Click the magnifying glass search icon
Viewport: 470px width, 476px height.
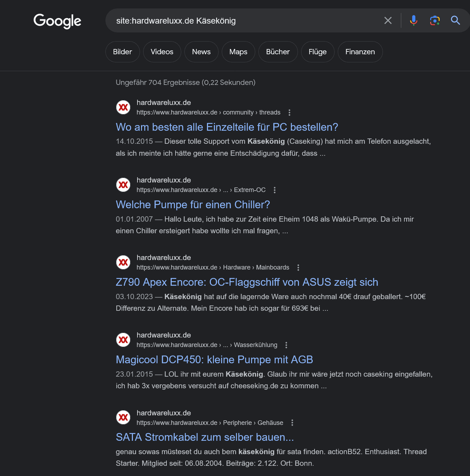(456, 20)
